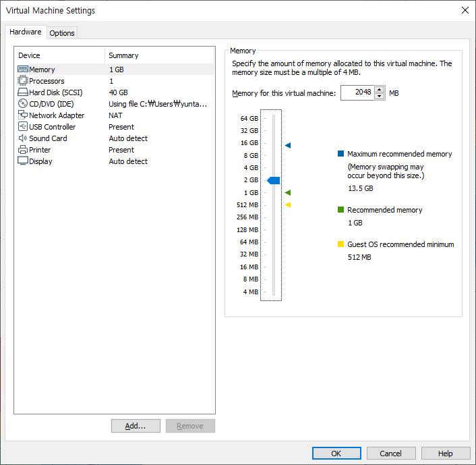
Task: Click blue Maximum recommended memory legend square
Action: (340, 153)
